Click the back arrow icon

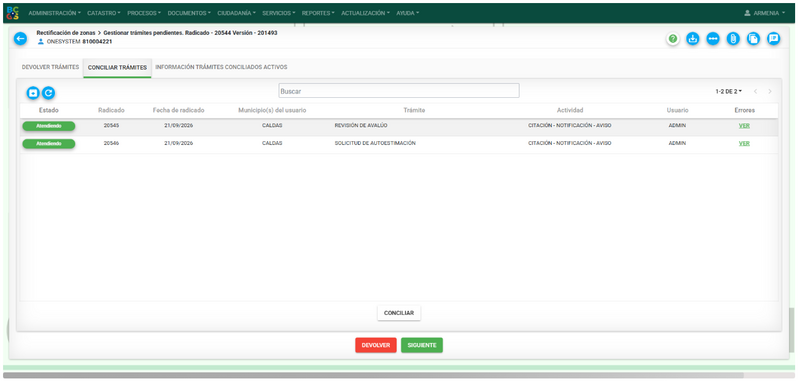click(x=20, y=38)
